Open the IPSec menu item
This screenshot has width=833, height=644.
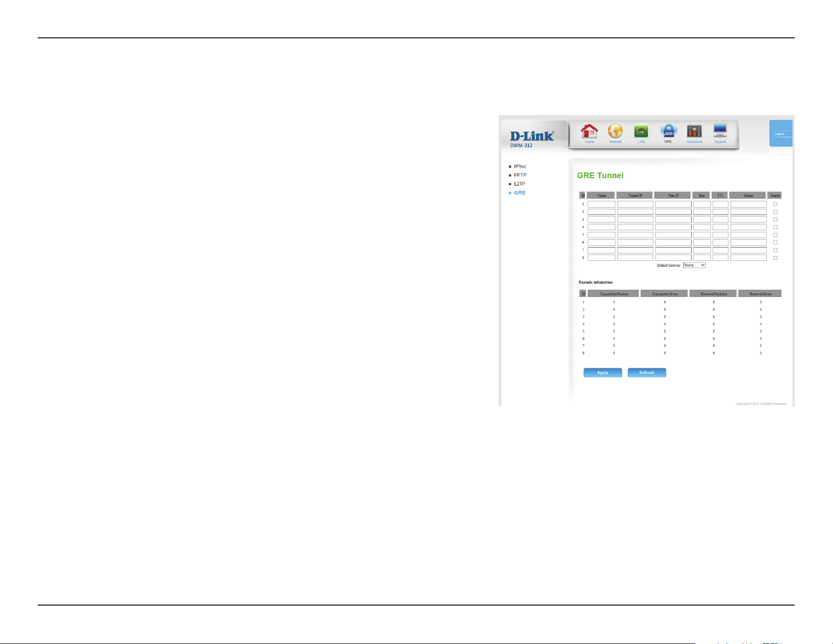pos(520,166)
